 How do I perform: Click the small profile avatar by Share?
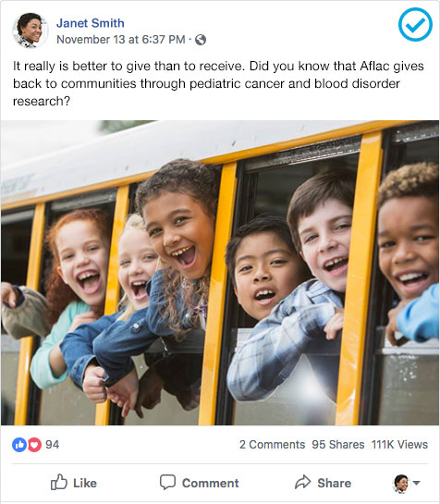tap(401, 484)
